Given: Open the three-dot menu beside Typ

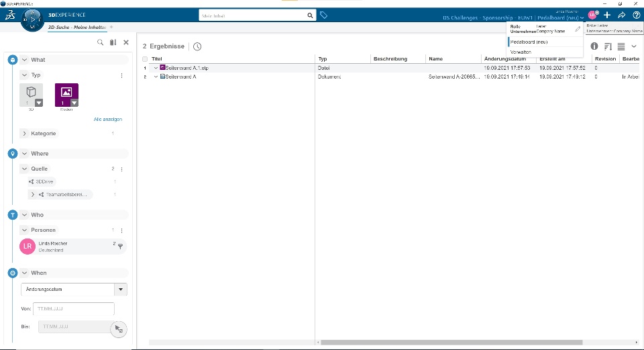Looking at the screenshot, I should point(121,75).
